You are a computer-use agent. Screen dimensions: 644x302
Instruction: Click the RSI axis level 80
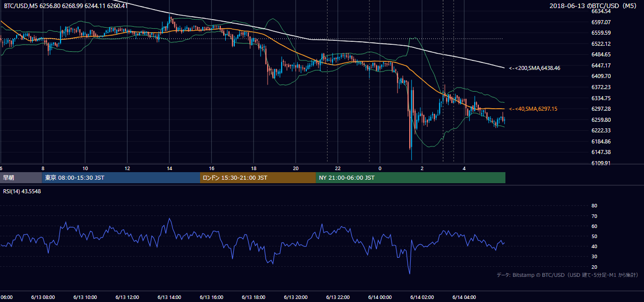pos(594,206)
